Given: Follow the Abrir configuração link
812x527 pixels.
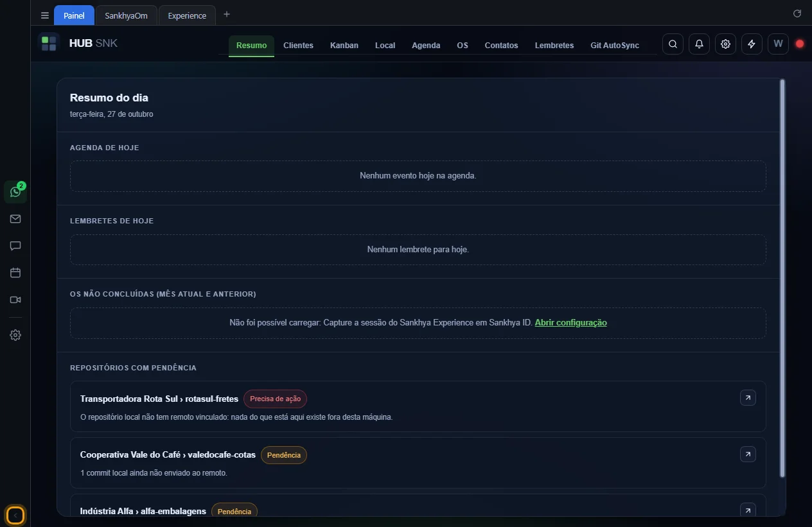Looking at the screenshot, I should coord(570,323).
